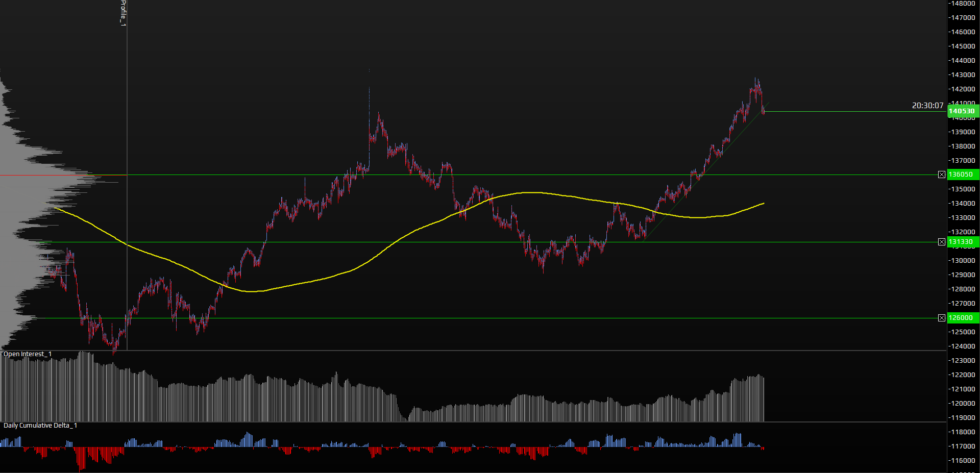Remove the 131330 level via its X box
The width and height of the screenshot is (980, 473).
942,242
